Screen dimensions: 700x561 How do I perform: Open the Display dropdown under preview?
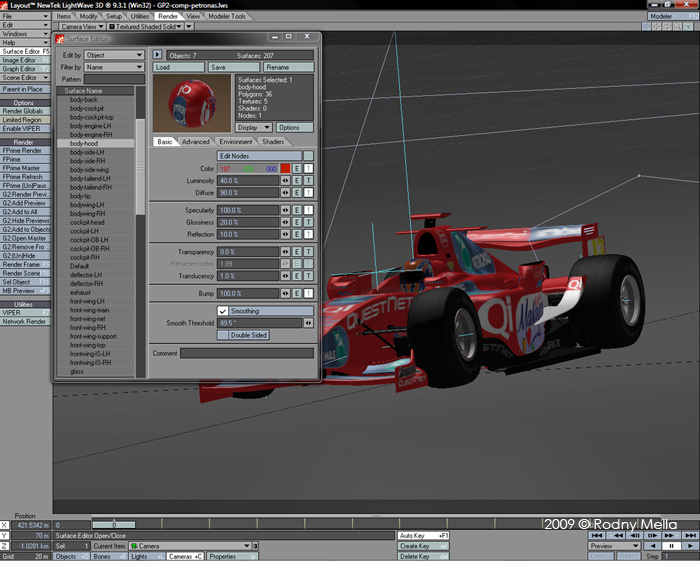point(253,128)
